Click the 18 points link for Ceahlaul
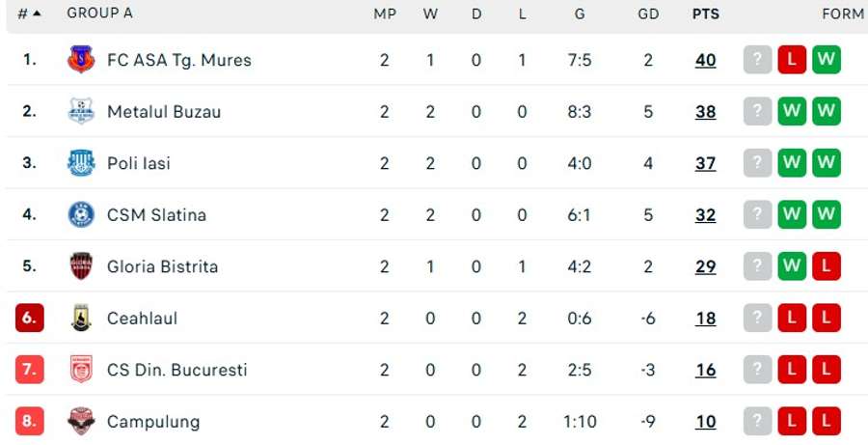The image size is (868, 445). 705,318
